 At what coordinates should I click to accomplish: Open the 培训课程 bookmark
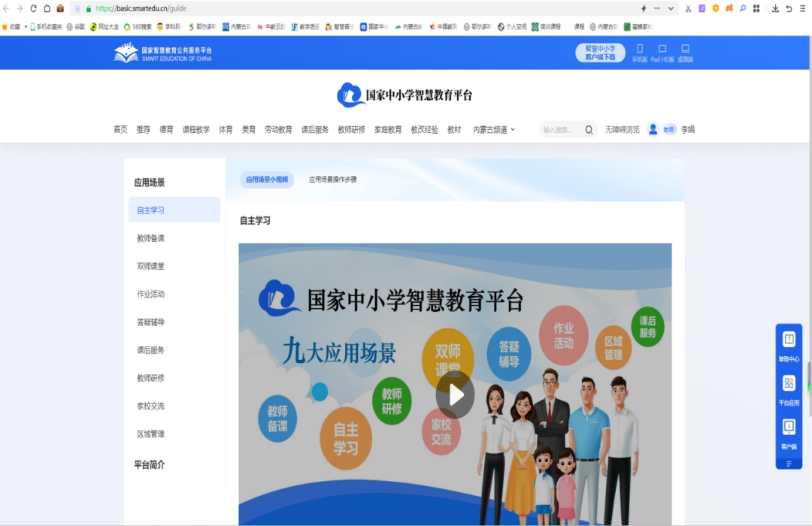pyautogui.click(x=546, y=26)
